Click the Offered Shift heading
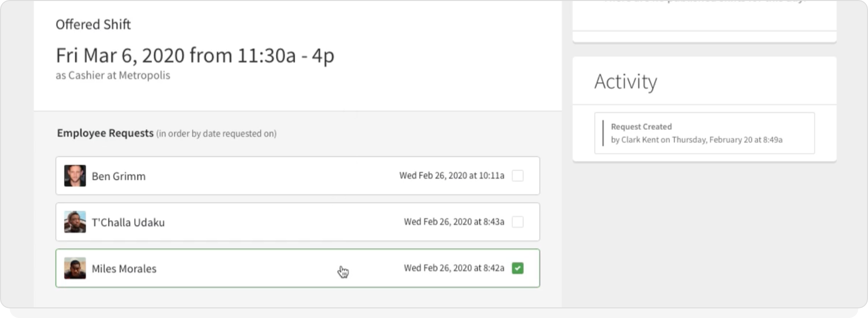The width and height of the screenshot is (868, 318). 93,25
